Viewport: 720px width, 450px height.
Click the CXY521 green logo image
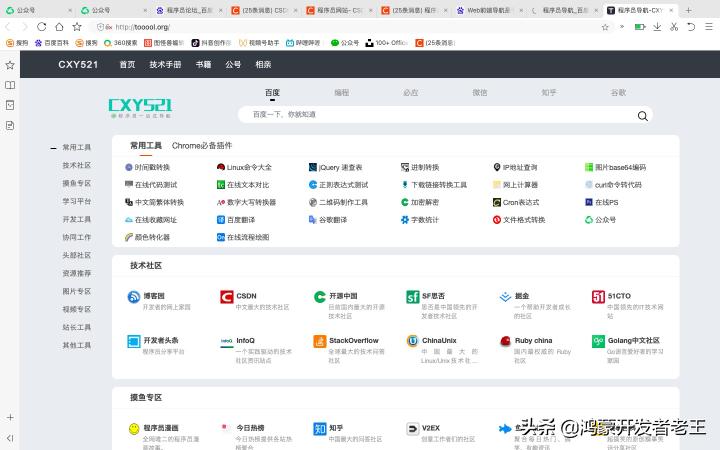tap(140, 108)
